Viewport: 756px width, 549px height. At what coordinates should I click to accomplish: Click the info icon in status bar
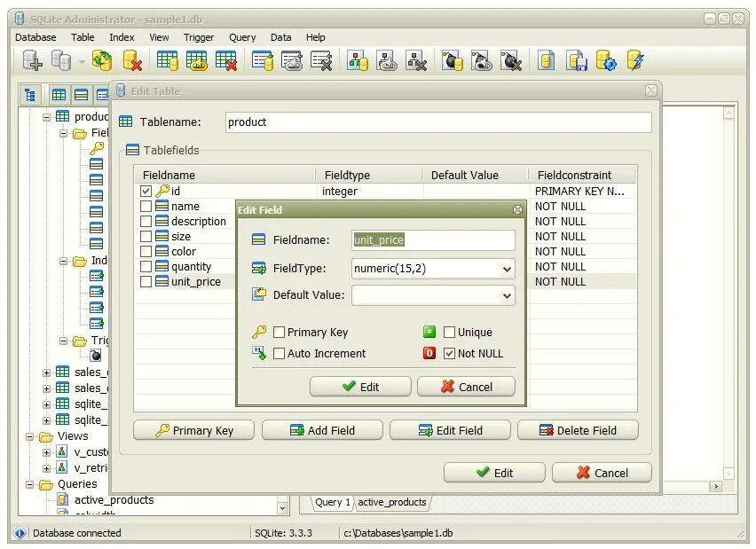[20, 533]
